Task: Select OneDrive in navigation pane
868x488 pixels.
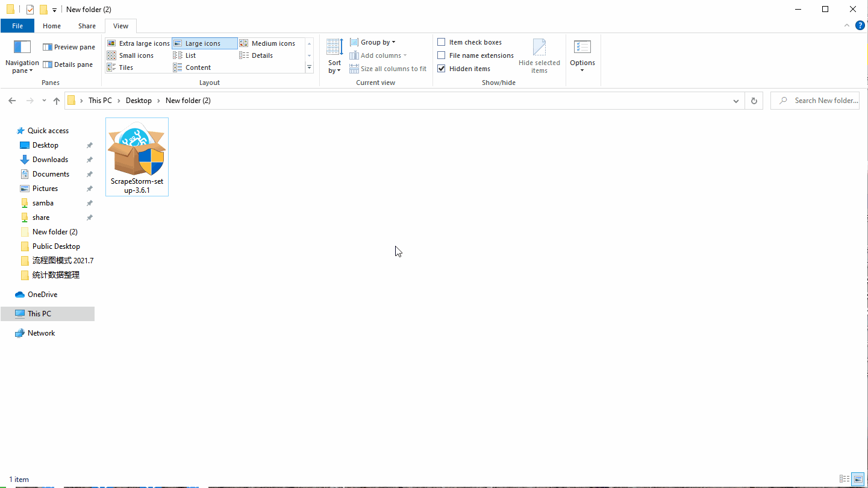Action: [x=42, y=295]
